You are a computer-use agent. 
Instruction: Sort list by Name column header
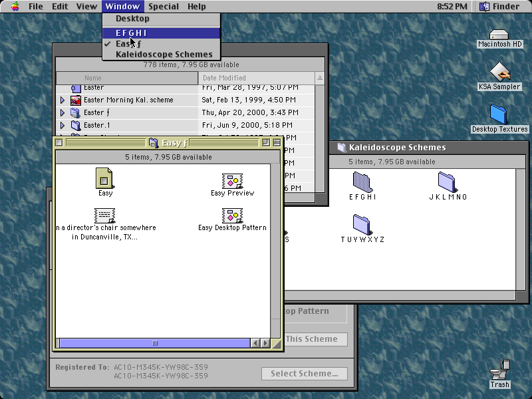[127, 78]
